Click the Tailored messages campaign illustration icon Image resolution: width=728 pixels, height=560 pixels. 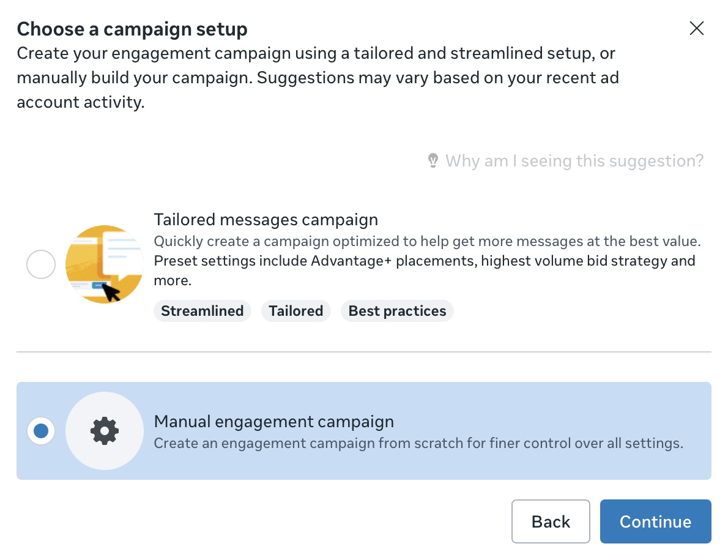tap(104, 264)
